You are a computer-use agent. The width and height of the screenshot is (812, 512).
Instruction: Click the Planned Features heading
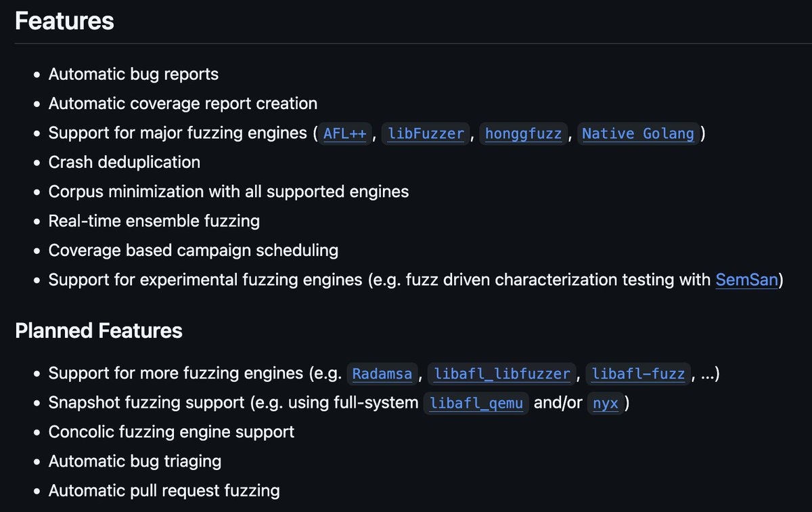99,330
